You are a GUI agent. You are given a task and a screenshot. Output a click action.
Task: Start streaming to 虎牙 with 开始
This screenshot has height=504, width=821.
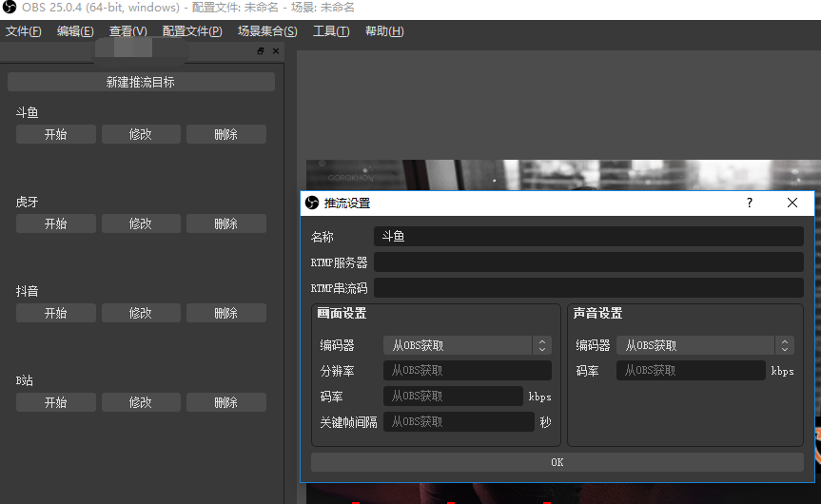coord(55,224)
